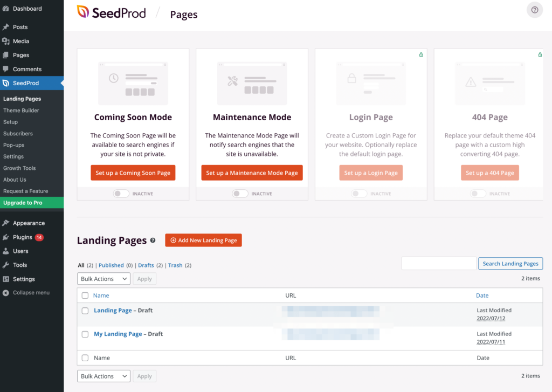This screenshot has width=552, height=392.
Task: Open the Bulk Actions dropdown
Action: coord(103,278)
